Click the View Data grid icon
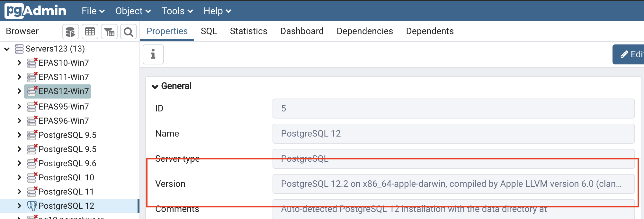The height and width of the screenshot is (219, 644). (90, 32)
